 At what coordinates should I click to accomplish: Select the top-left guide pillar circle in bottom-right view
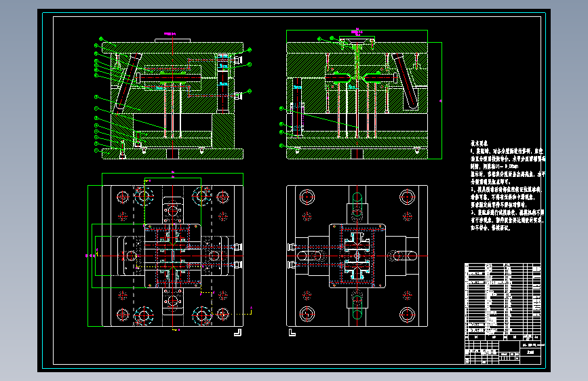coord(307,197)
